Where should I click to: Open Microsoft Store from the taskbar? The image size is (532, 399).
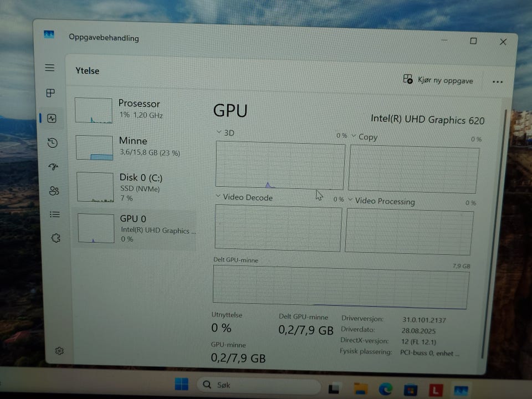(x=410, y=390)
